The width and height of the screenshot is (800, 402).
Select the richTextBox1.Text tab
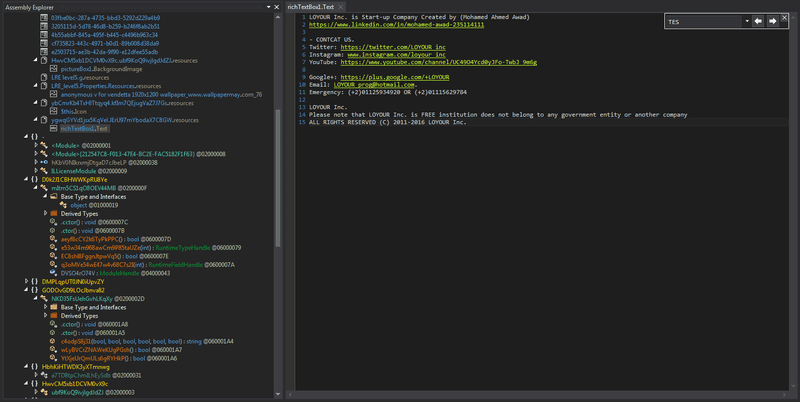[311, 7]
